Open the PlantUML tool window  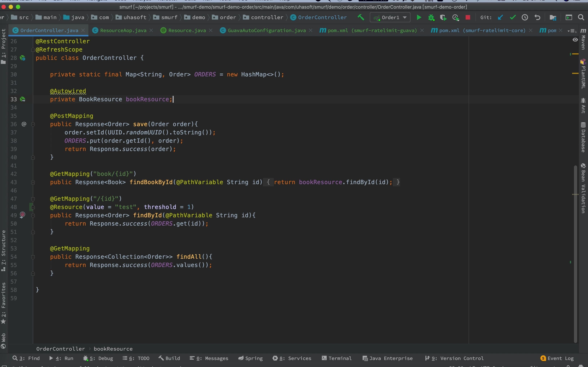pyautogui.click(x=583, y=74)
